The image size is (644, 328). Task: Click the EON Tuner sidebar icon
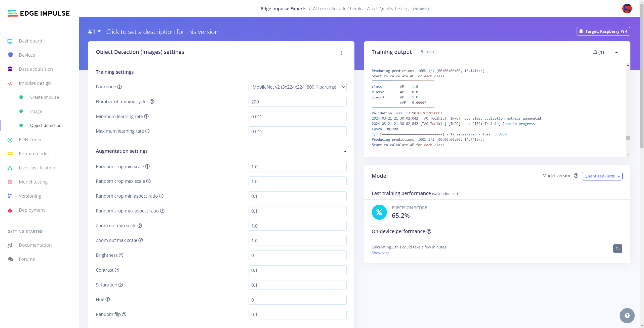[10, 139]
